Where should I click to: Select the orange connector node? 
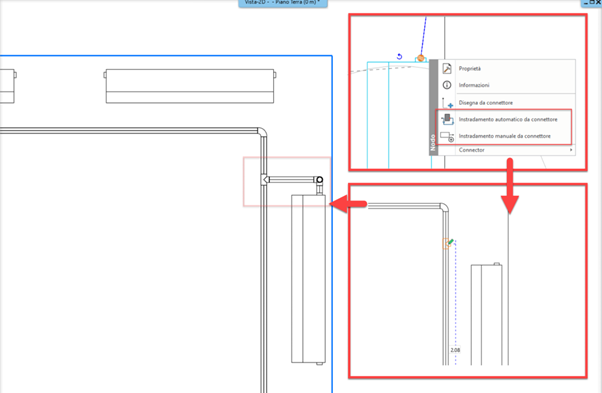tap(421, 58)
